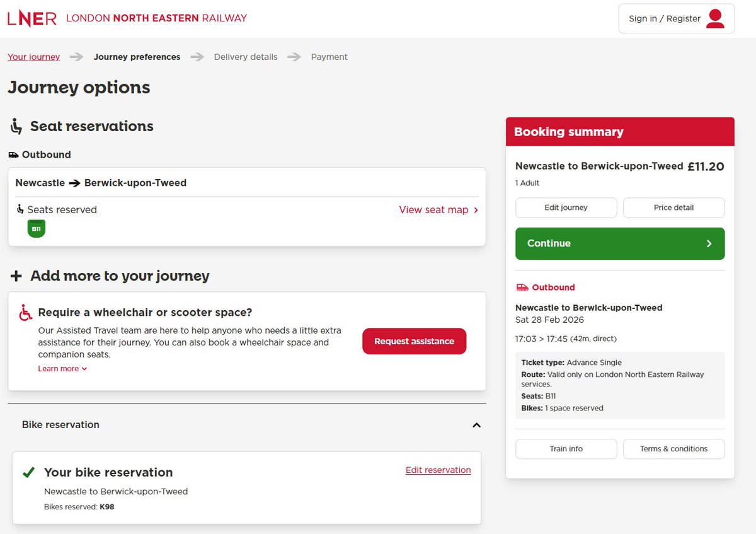Image resolution: width=756 pixels, height=534 pixels.
Task: Click the B11 green seat badge
Action: 37,229
